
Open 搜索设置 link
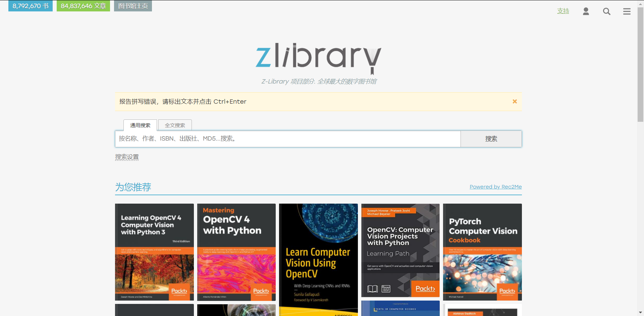coord(127,157)
